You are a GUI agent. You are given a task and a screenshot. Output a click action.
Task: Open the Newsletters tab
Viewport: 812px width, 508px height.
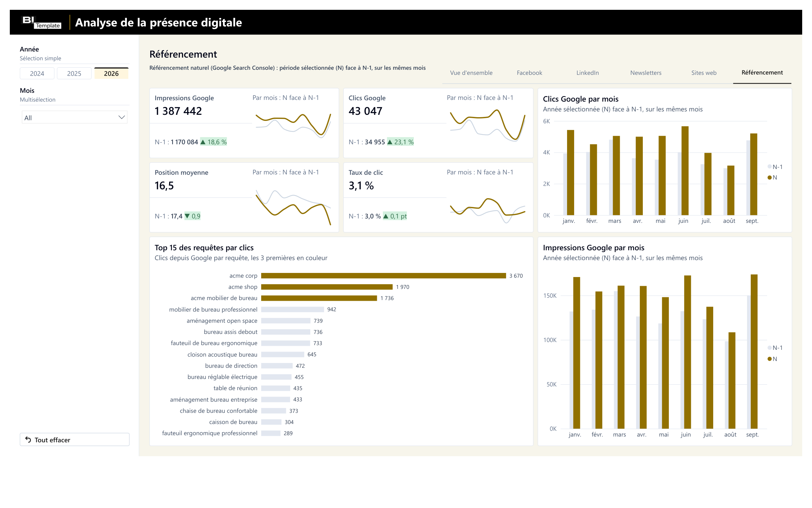tap(646, 73)
